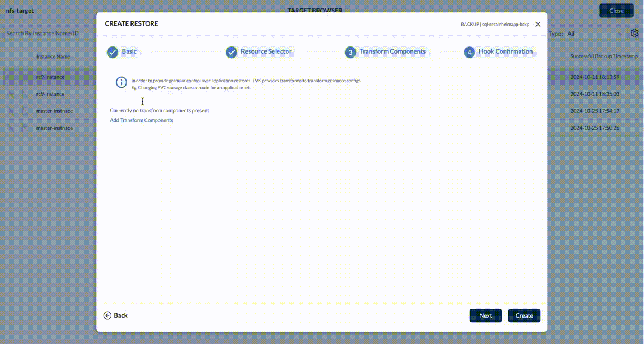Click the Back arrow icon
The width and height of the screenshot is (644, 344).
108,315
